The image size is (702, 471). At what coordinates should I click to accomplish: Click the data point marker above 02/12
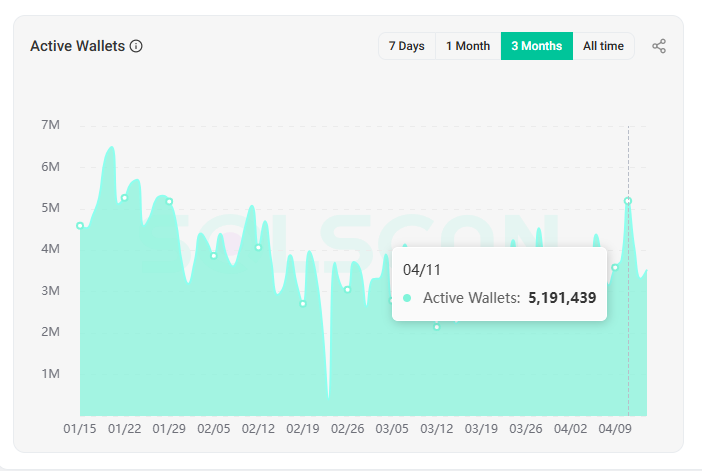pos(258,247)
